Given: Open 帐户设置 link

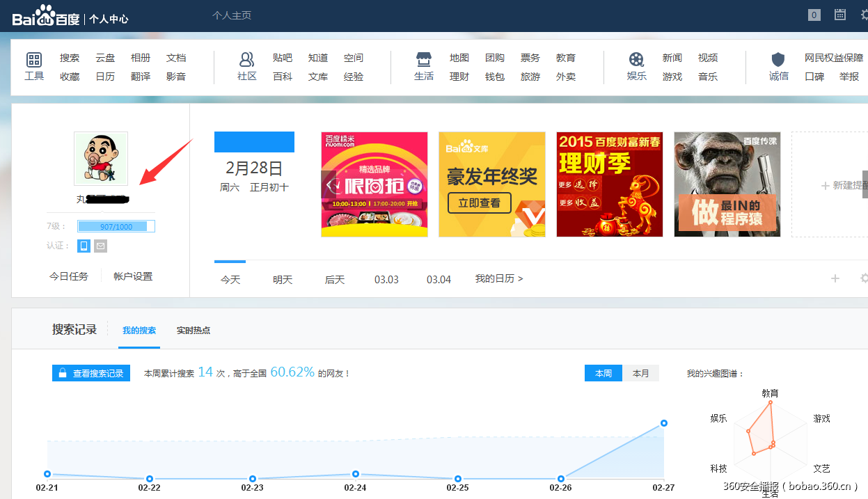Looking at the screenshot, I should pos(133,276).
